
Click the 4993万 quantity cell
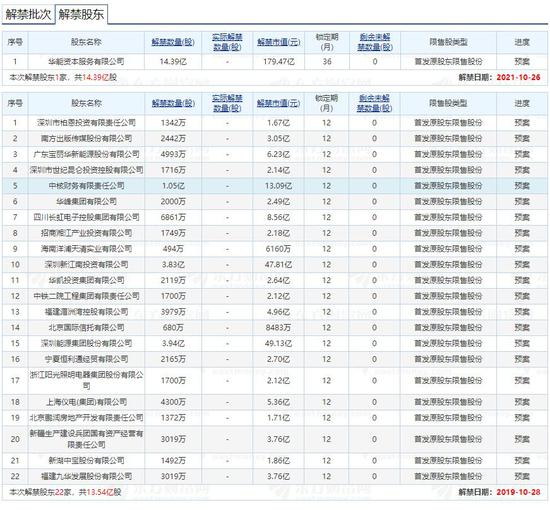tap(173, 154)
